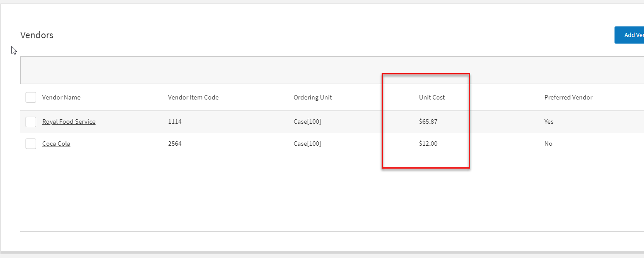Click the Vendors section heading

[x=37, y=35]
